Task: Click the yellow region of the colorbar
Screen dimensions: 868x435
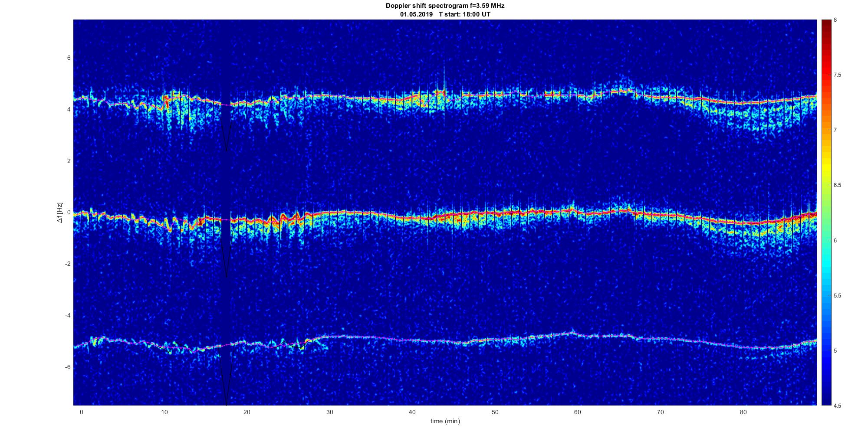Action: point(826,165)
